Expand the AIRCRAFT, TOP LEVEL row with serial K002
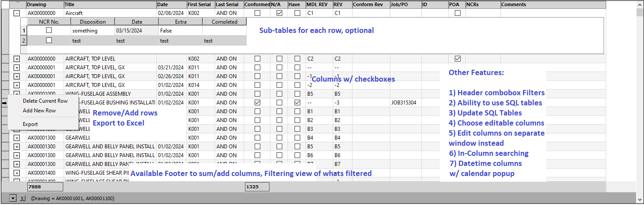This screenshot has width=644, height=205. click(17, 59)
